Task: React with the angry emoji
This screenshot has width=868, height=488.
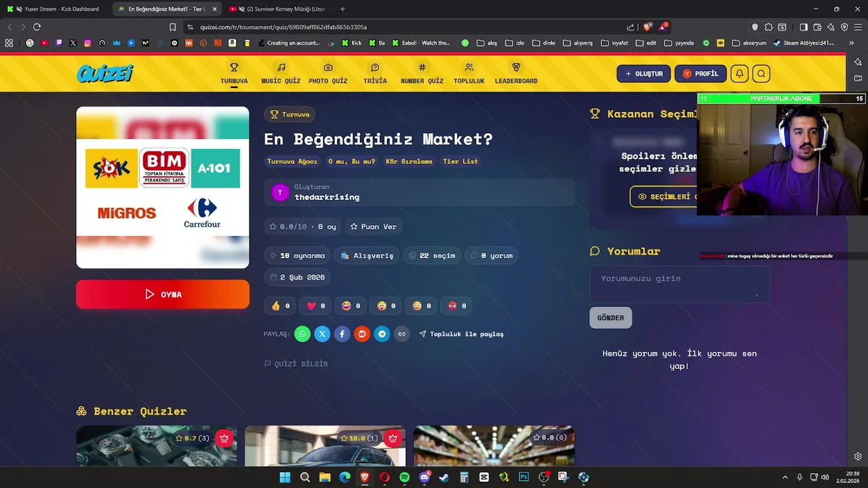Action: (x=456, y=306)
